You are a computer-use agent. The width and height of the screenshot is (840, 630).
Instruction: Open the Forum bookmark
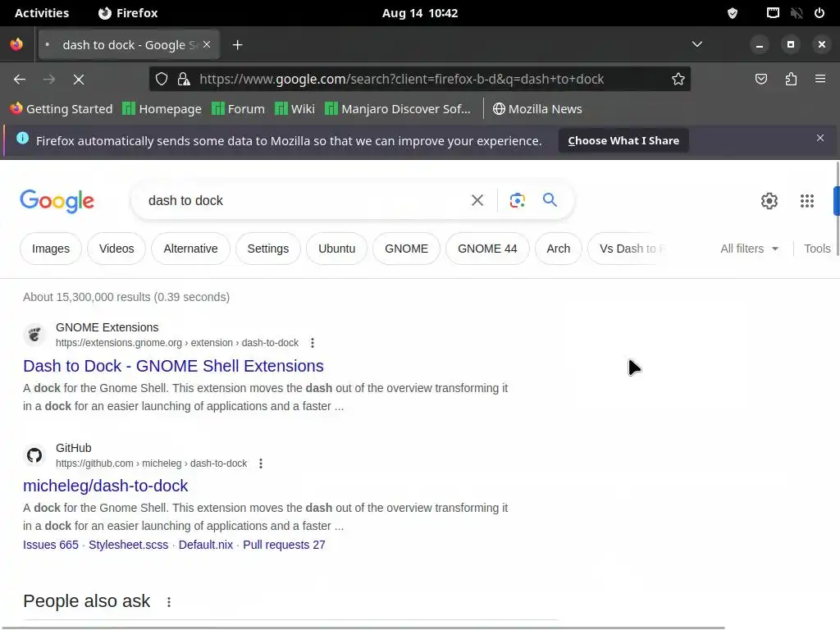[x=238, y=109]
